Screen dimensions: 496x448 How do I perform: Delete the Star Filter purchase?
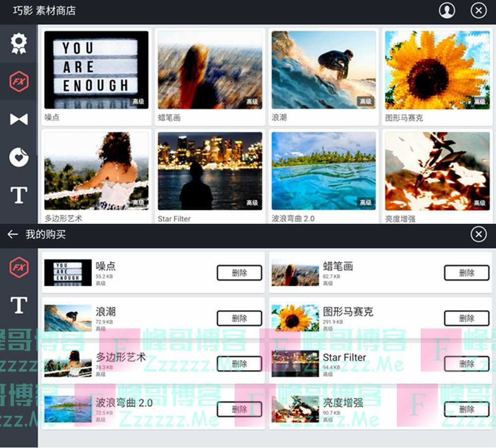pos(466,364)
